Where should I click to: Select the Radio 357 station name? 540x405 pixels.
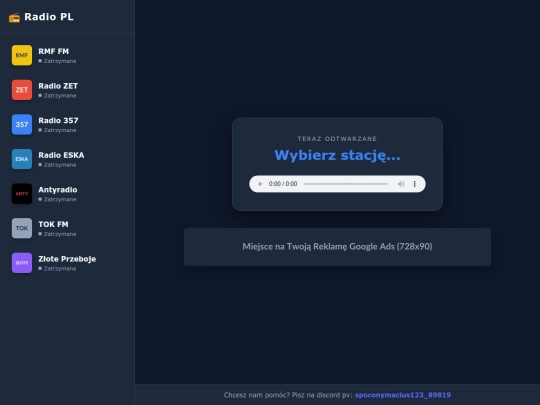pos(58,121)
